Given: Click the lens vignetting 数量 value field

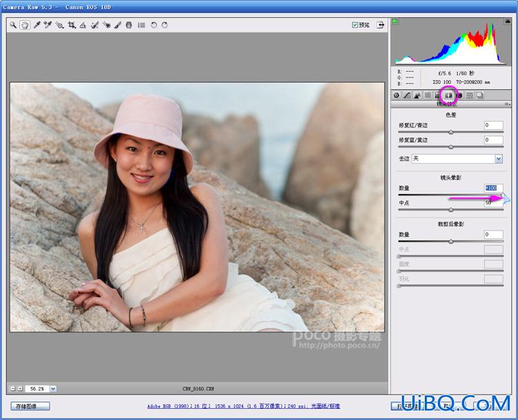Looking at the screenshot, I should [x=494, y=188].
